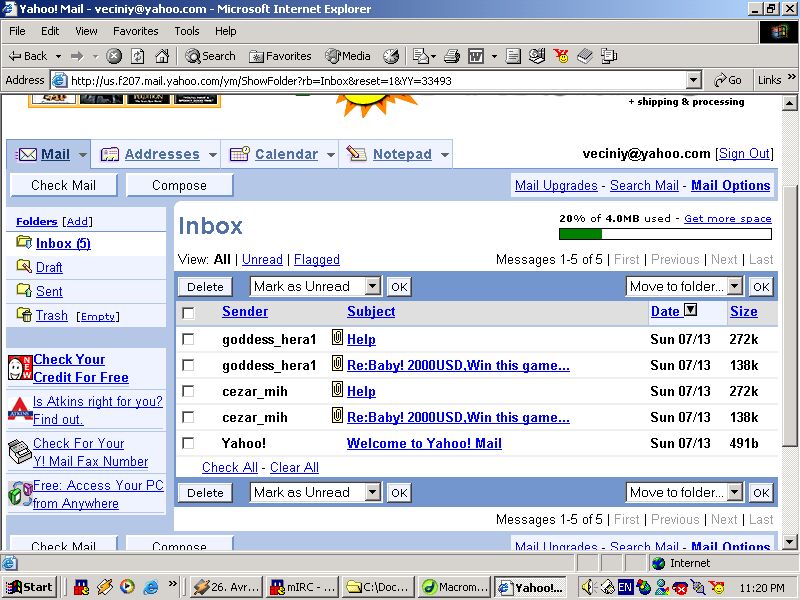Launch Yahoo Messenger smiley icon in toolbar
This screenshot has width=800, height=600.
pyautogui.click(x=561, y=56)
